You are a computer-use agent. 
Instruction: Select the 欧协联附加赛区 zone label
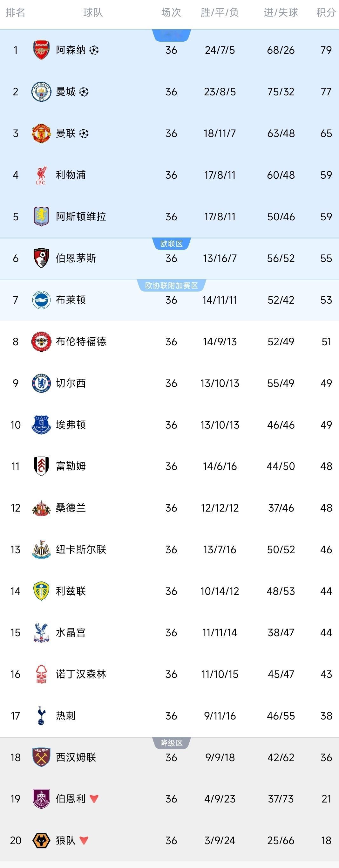[171, 286]
